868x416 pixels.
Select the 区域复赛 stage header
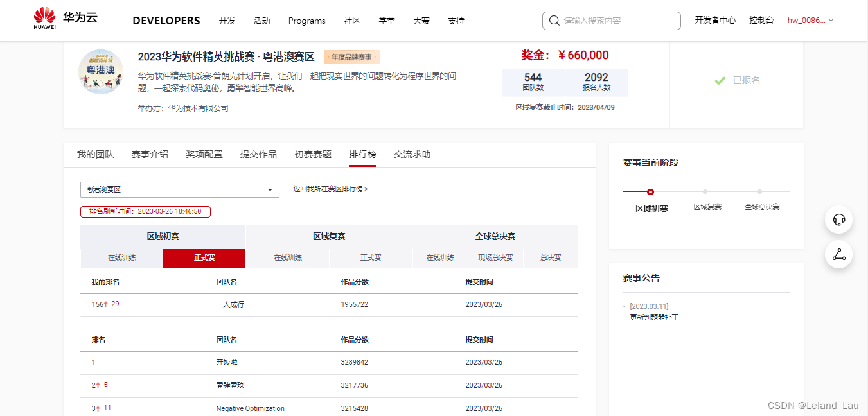329,236
